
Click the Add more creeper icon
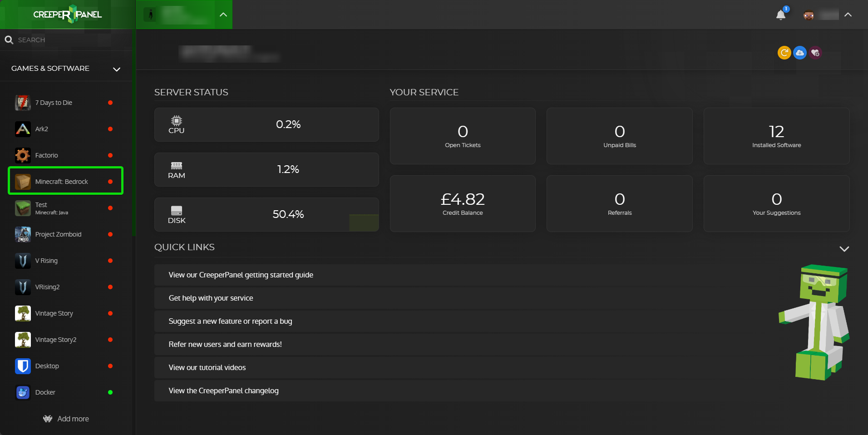pos(48,419)
